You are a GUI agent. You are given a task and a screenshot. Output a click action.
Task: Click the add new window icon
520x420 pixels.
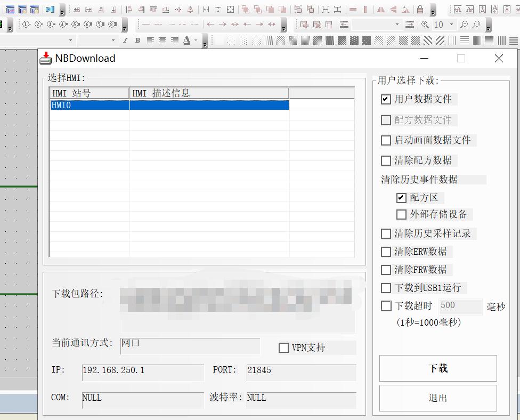(304, 24)
